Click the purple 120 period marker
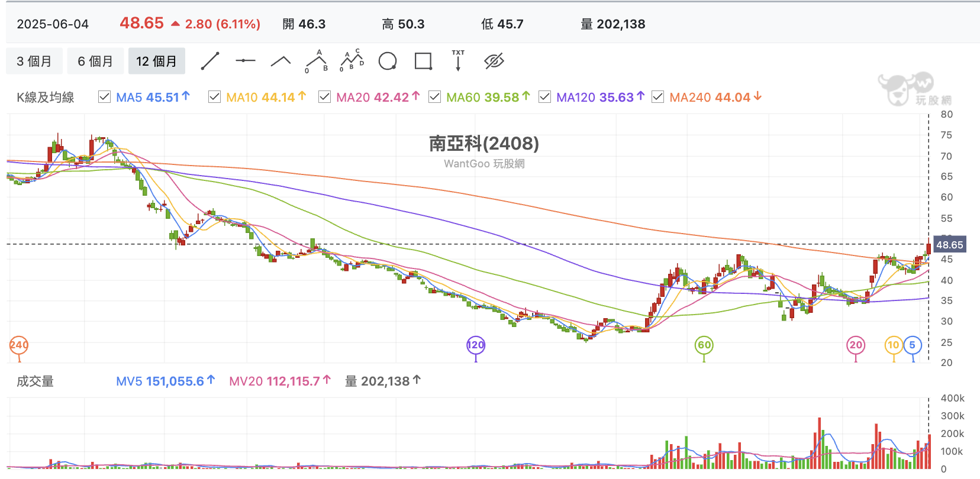Screen dimensions: 980x479 [476, 345]
